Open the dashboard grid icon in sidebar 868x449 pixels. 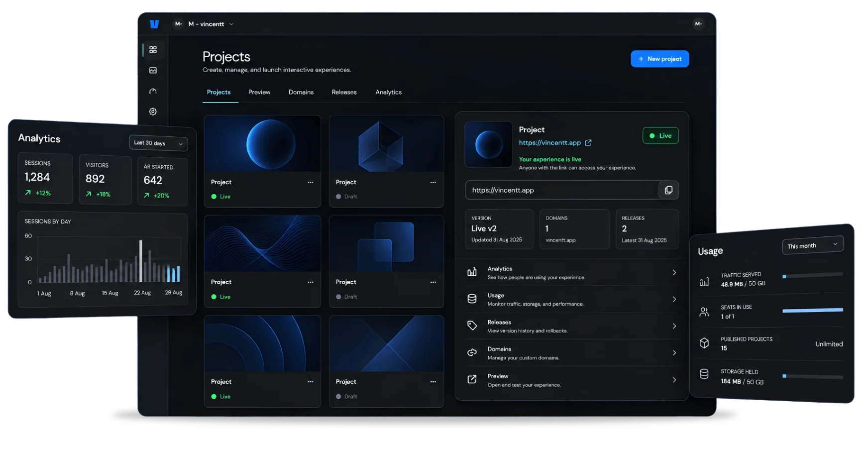coord(153,50)
